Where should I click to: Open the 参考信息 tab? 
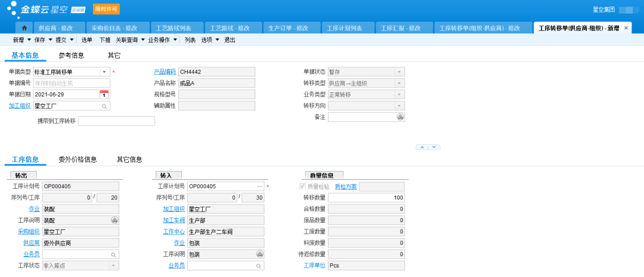pos(71,55)
